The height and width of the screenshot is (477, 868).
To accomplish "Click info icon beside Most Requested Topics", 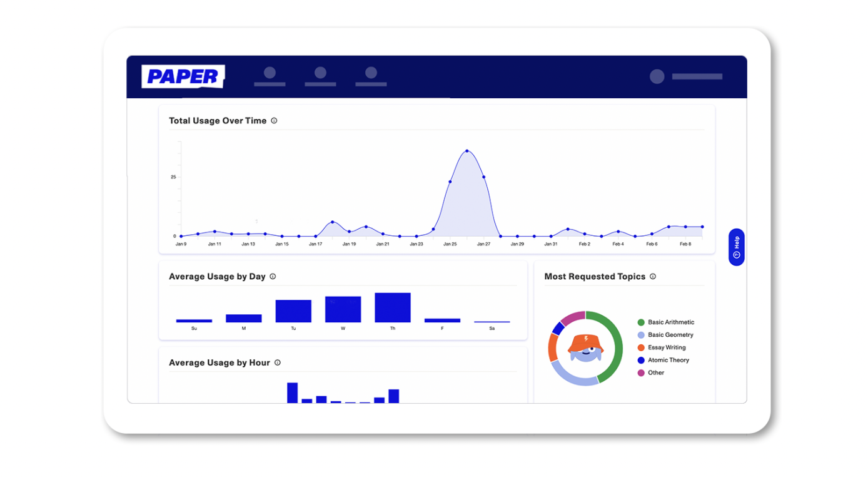I will [x=653, y=277].
